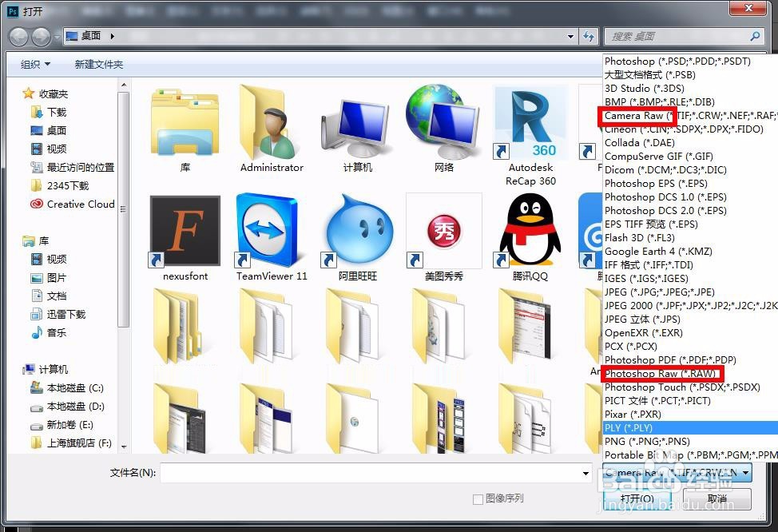Image resolution: width=778 pixels, height=532 pixels.
Task: Choose PNG (*.PNG;*.PNS) format
Action: [690, 441]
